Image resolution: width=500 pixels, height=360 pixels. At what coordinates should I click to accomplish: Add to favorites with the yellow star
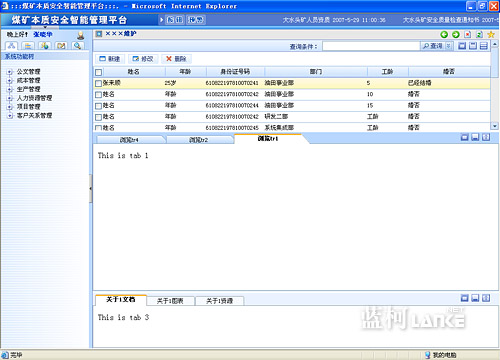[x=491, y=34]
